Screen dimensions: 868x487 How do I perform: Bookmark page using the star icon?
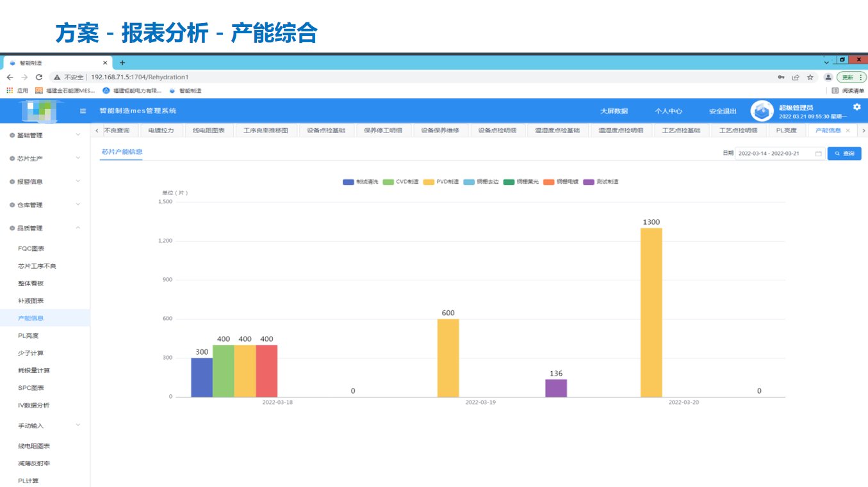810,77
